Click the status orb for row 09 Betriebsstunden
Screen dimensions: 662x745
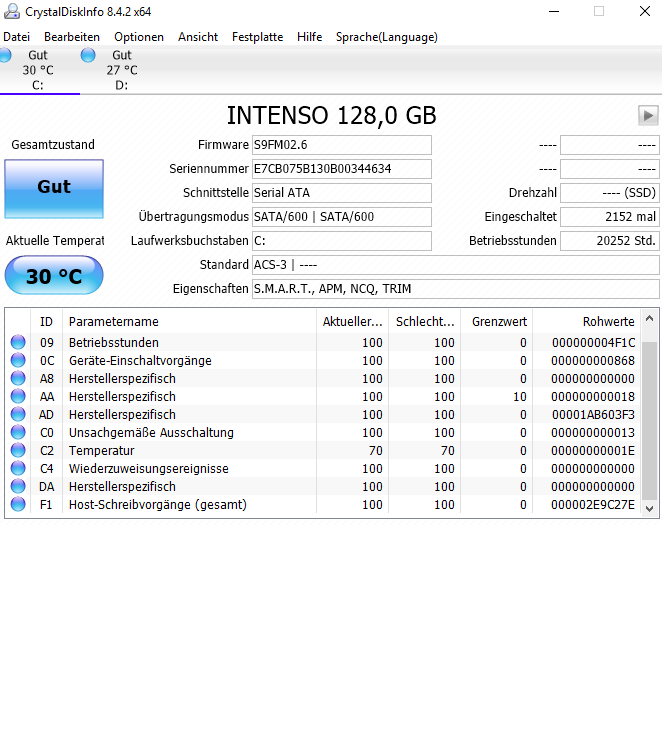coord(18,342)
